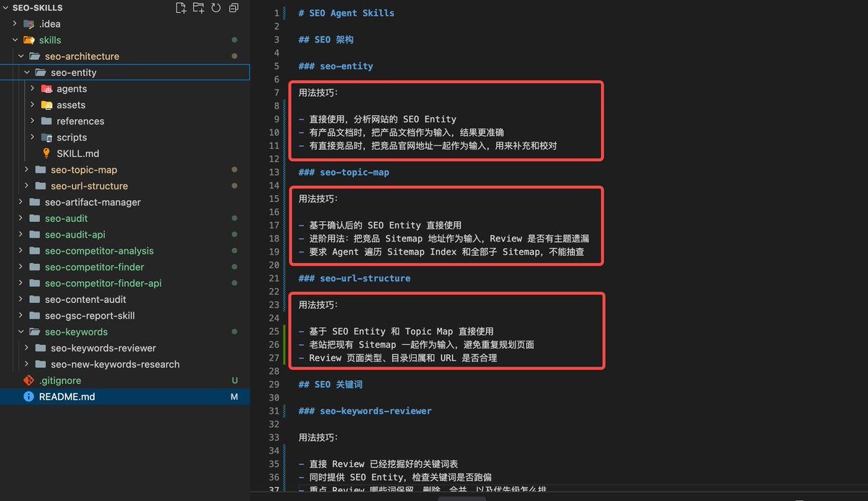
Task: Click the '### seo-url-structure' heading in editor
Action: point(354,278)
